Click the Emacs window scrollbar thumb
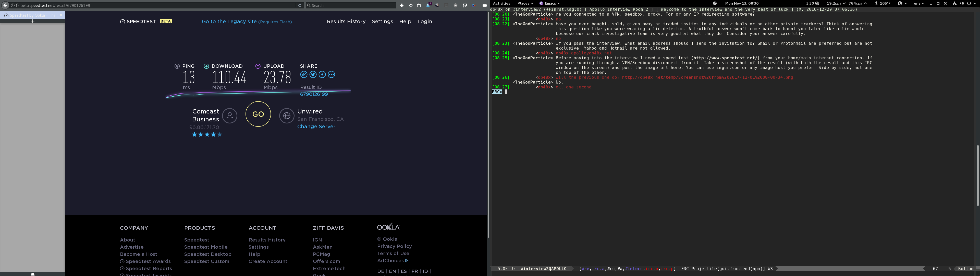Screen dimensions: 980x276 point(978,175)
